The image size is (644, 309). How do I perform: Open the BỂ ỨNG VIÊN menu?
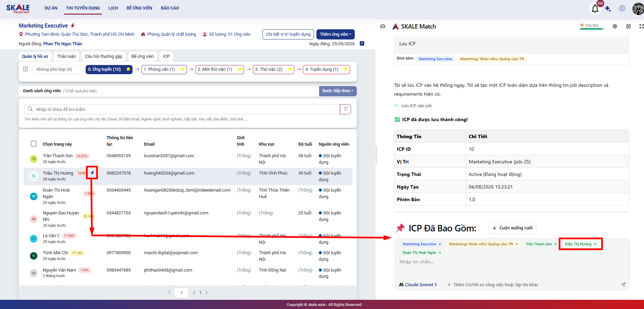(139, 8)
